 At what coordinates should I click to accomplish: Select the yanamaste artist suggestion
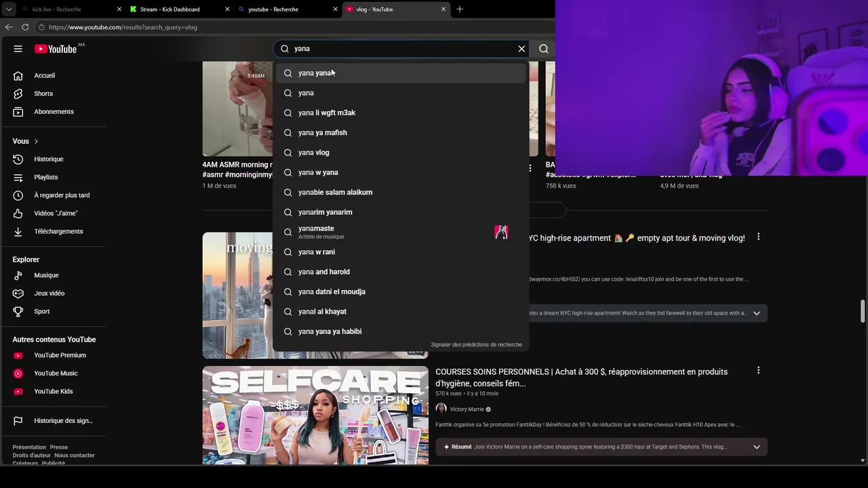401,232
